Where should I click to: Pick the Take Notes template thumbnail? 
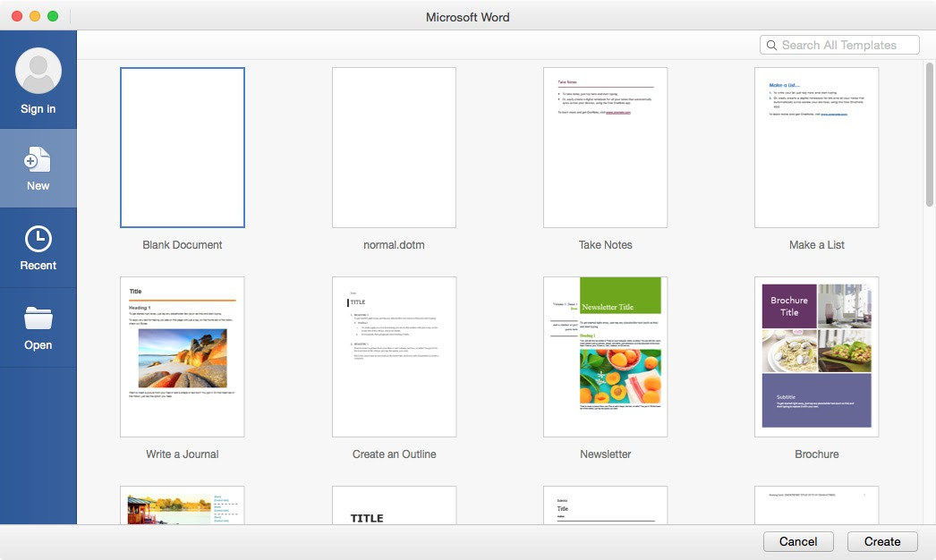[x=605, y=148]
